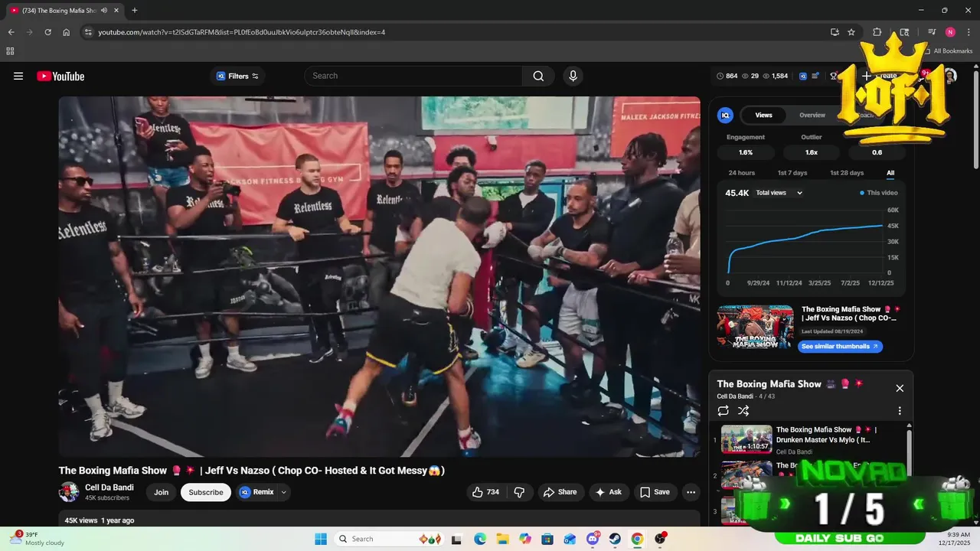
Task: Open Microsoft Store from the taskbar
Action: (x=547, y=539)
